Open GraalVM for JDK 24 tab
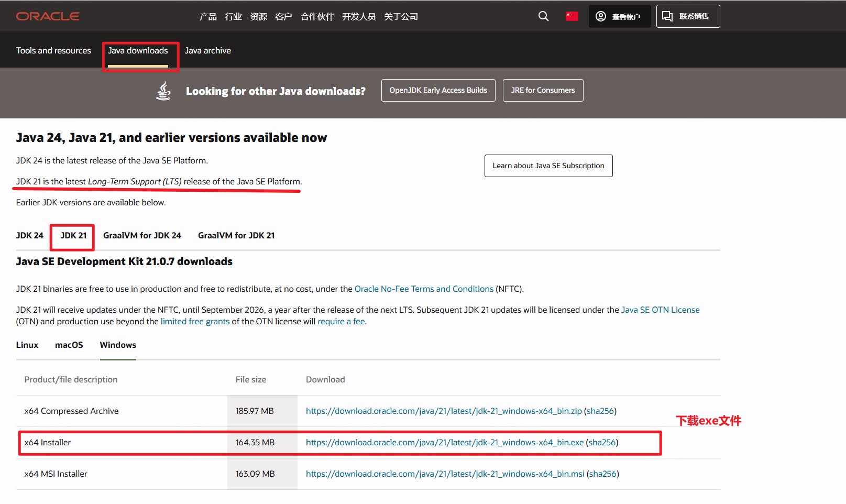The image size is (846, 504). (x=142, y=236)
